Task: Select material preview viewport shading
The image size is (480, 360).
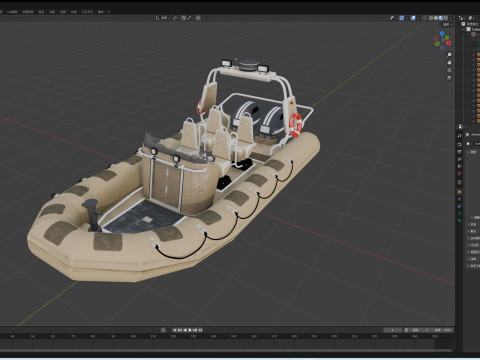Action: click(x=441, y=18)
